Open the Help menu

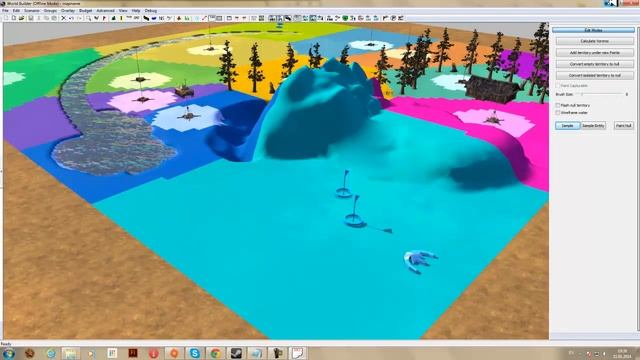click(136, 11)
